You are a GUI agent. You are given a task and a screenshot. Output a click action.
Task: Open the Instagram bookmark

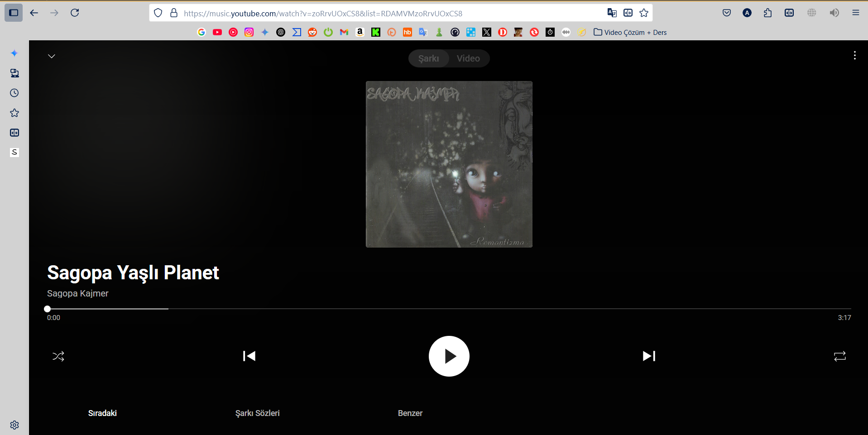click(249, 32)
